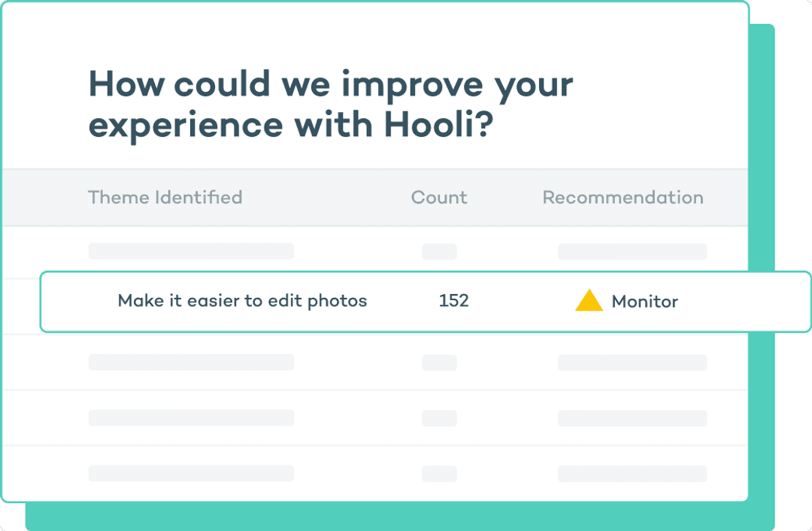Select the Monitor recommendation label
Viewport: 812px width, 531px height.
pos(645,302)
